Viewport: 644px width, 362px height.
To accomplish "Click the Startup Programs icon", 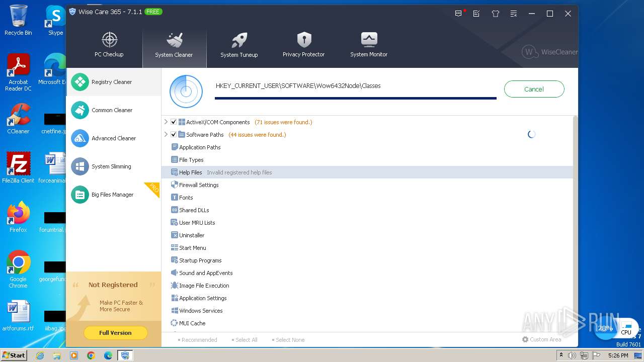I will 175,260.
